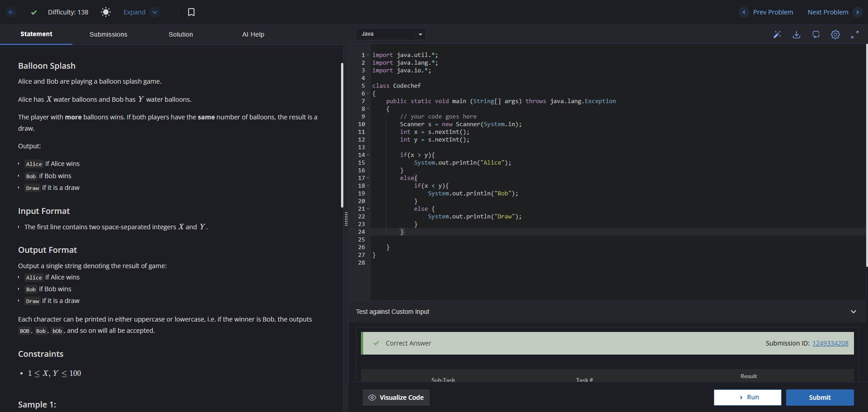
Task: Fold code at line 14 arrow
Action: tap(368, 155)
